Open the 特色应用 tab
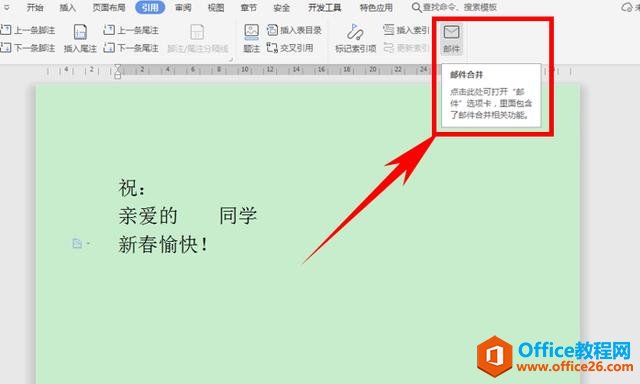This screenshot has height=384, width=640. [x=376, y=7]
